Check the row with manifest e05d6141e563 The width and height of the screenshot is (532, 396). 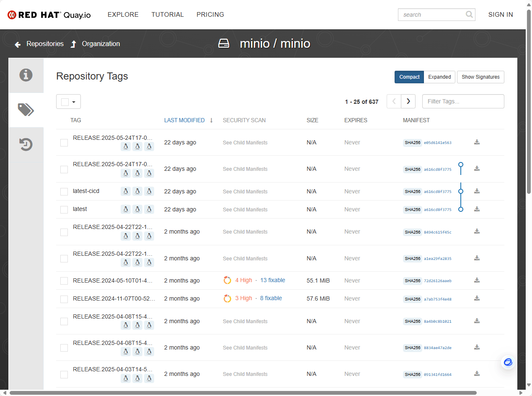coord(64,143)
